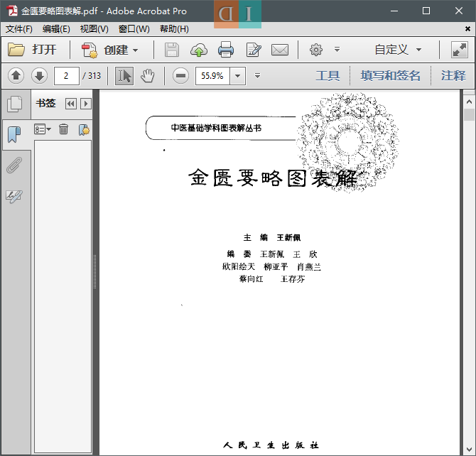476x456 pixels.
Task: Open the settings gear icon
Action: coord(315,50)
